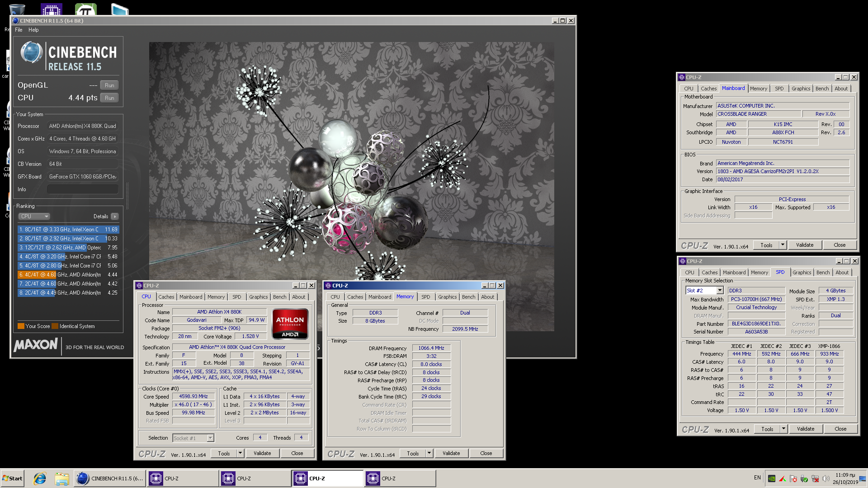Click the Athlon processor logo in CPU-Z

click(x=290, y=324)
